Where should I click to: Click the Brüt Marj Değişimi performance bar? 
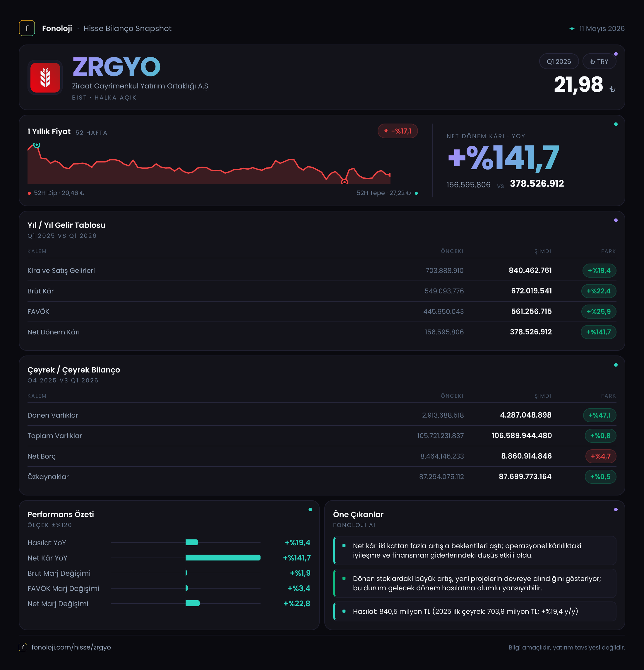186,572
